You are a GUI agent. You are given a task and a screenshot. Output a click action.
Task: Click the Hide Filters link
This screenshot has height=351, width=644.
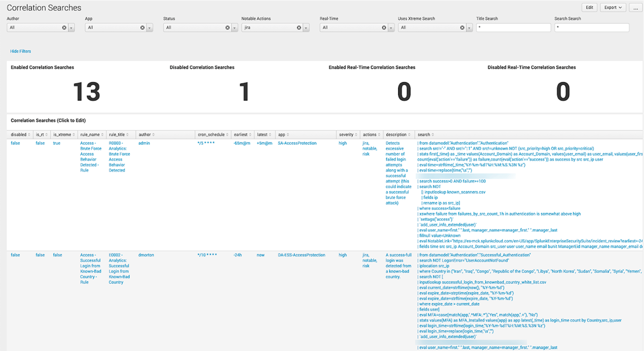[x=21, y=51]
